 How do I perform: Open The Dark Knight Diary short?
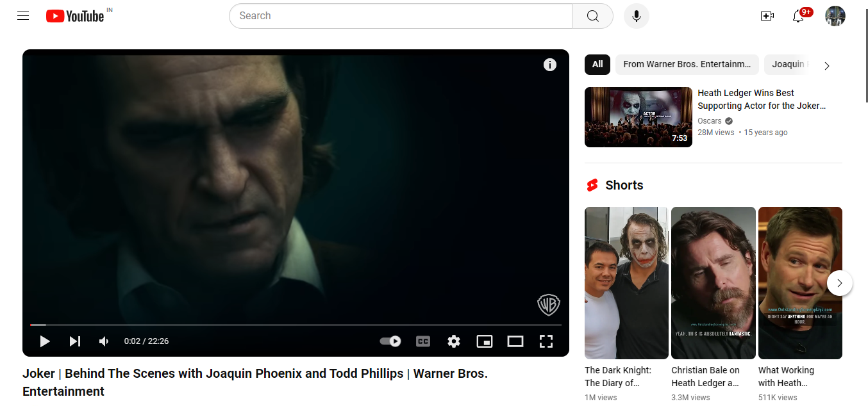(626, 283)
